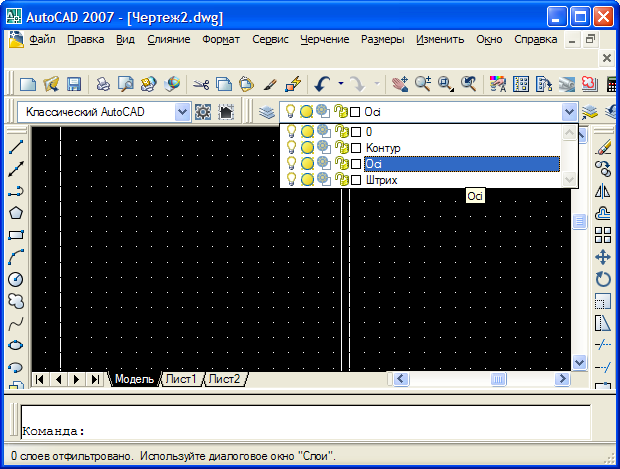Select the Construction Line tool
Image resolution: width=620 pixels, height=469 pixels.
pos(16,169)
